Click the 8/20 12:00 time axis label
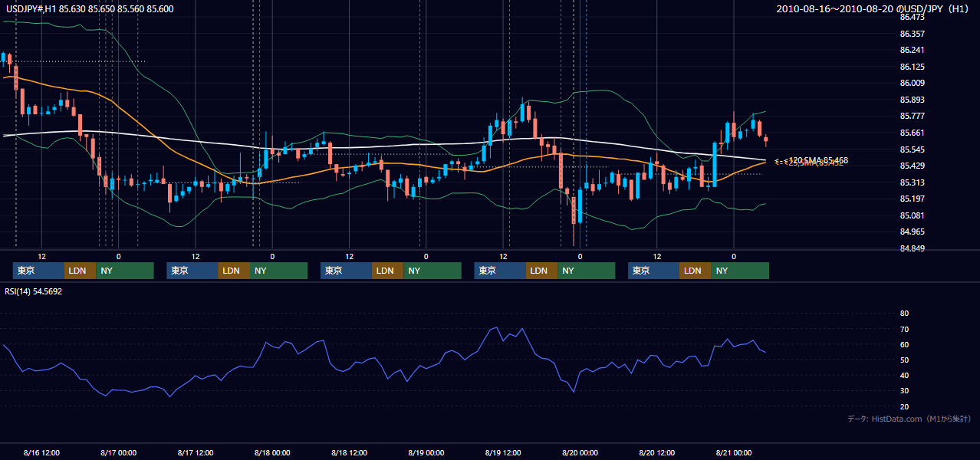This screenshot has height=460, width=980. tap(656, 452)
